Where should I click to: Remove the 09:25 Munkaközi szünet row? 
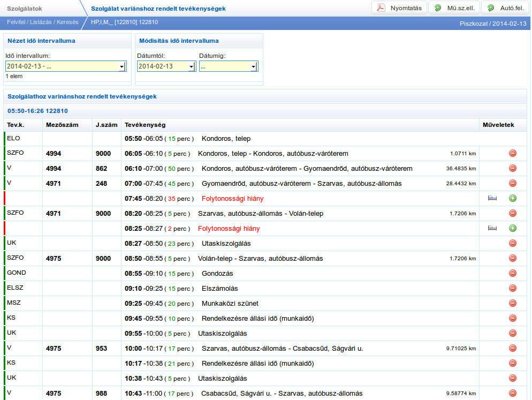point(513,303)
